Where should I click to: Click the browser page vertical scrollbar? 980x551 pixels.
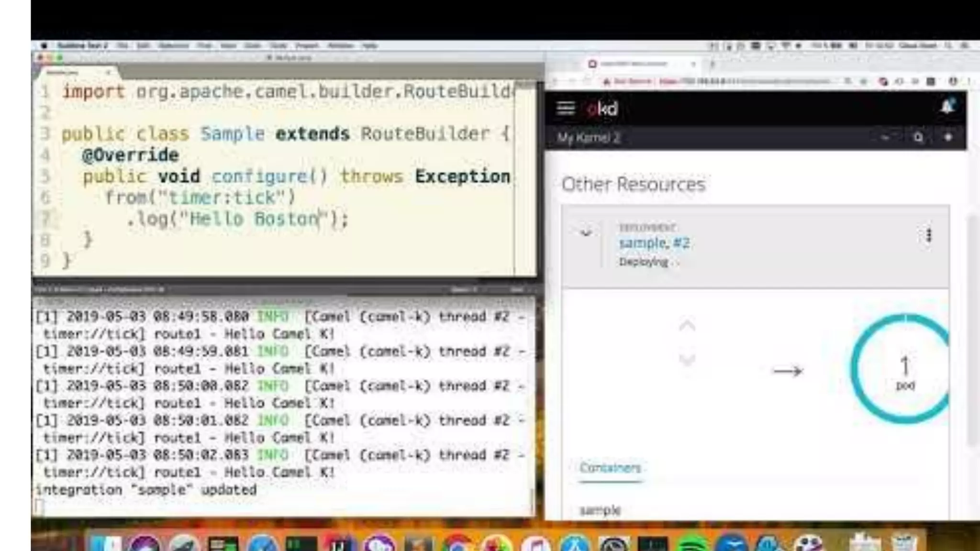(972, 330)
